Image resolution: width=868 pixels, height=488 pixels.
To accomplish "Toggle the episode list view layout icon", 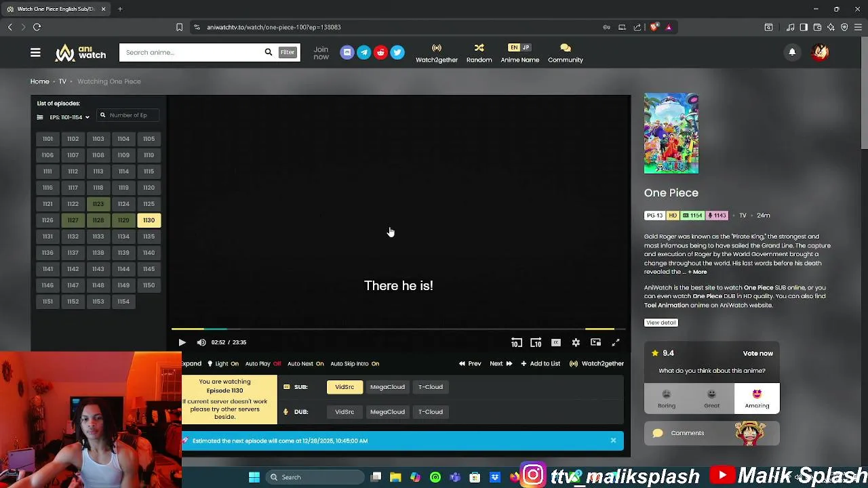I will [40, 117].
